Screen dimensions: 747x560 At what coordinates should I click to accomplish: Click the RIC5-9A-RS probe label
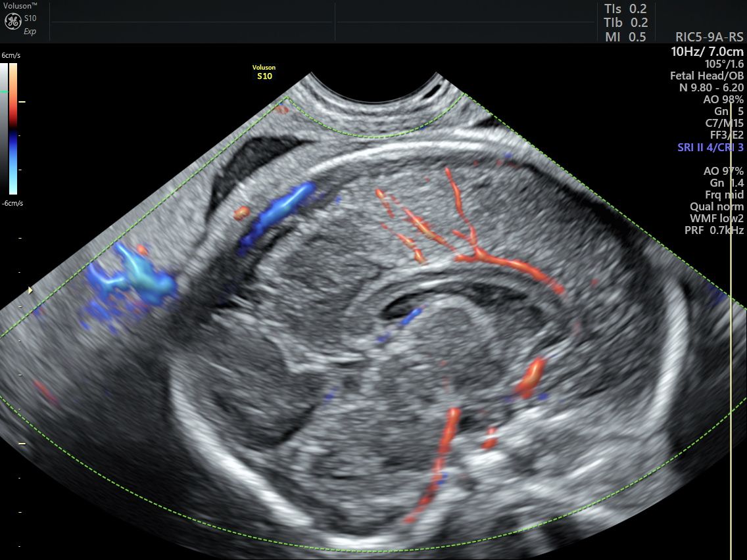coord(709,37)
